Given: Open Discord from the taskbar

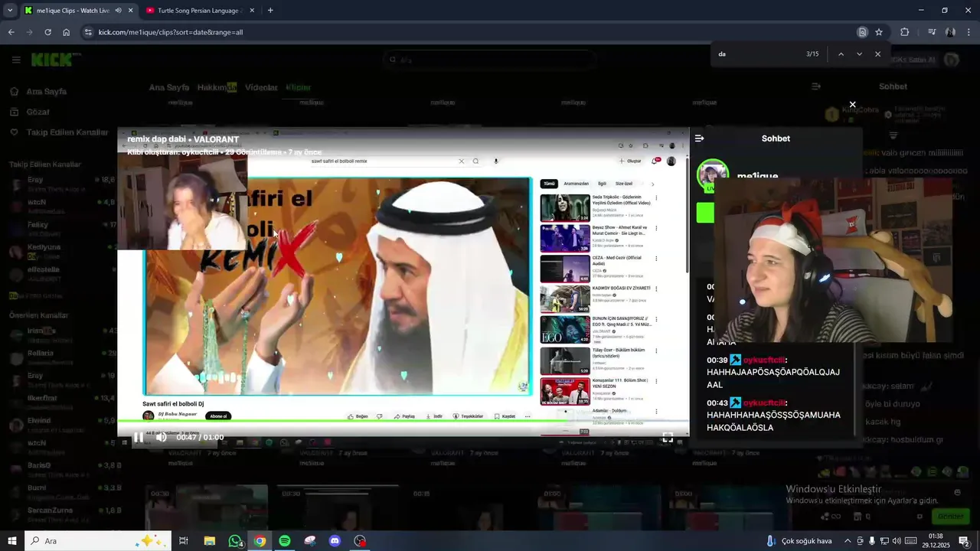Looking at the screenshot, I should pyautogui.click(x=335, y=541).
